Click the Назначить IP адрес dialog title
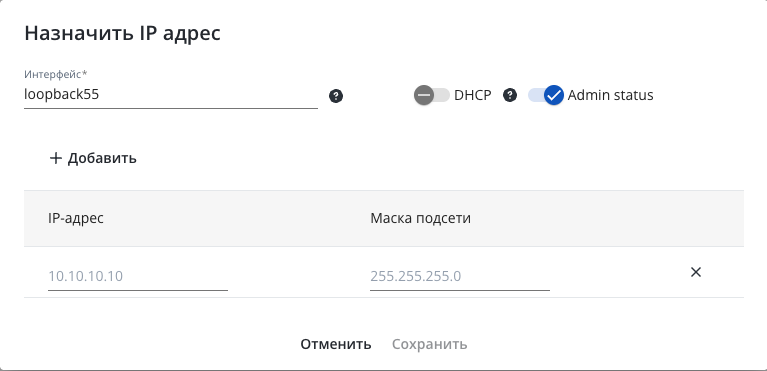Screen dimensions: 767x371 [122, 34]
